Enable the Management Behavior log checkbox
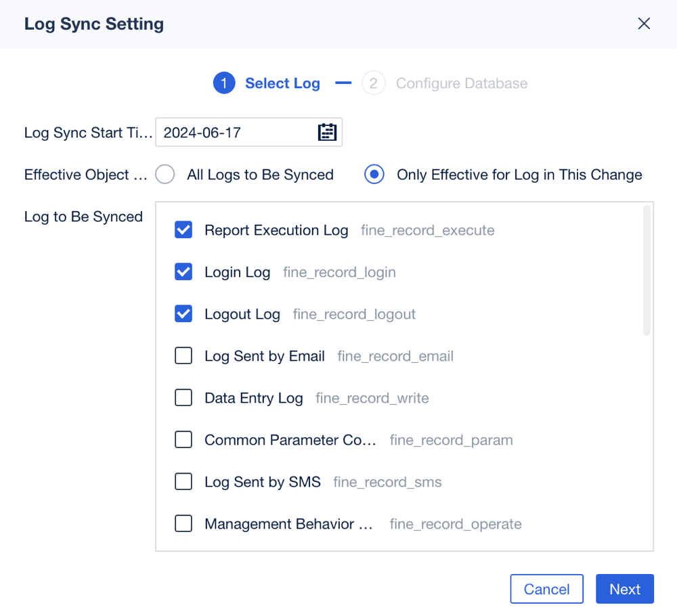 (x=183, y=523)
